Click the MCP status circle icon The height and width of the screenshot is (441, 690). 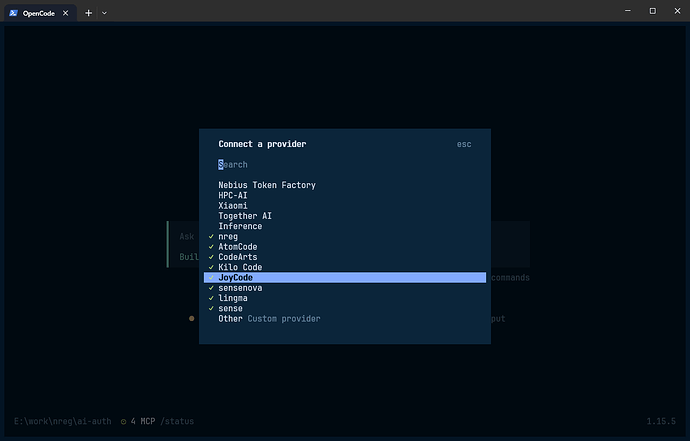pos(124,422)
